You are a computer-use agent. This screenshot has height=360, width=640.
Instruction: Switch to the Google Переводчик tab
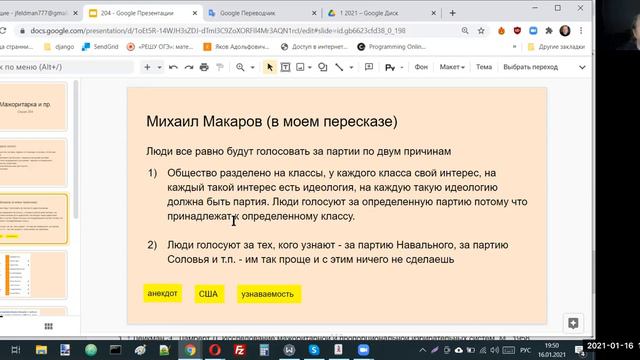[x=262, y=13]
